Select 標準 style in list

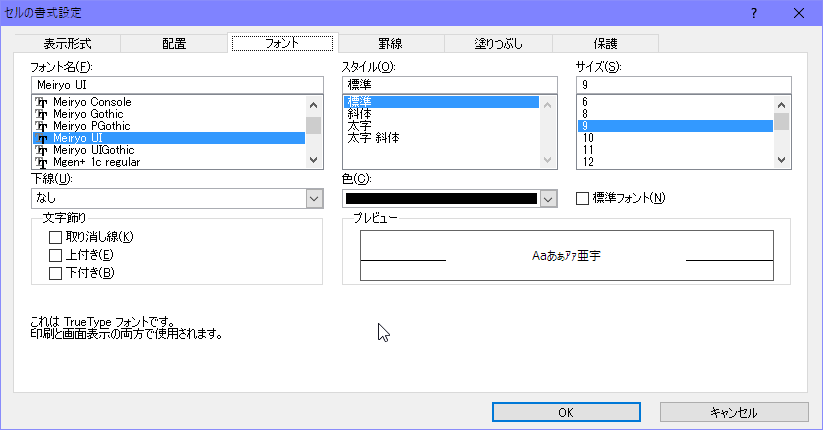point(441,102)
